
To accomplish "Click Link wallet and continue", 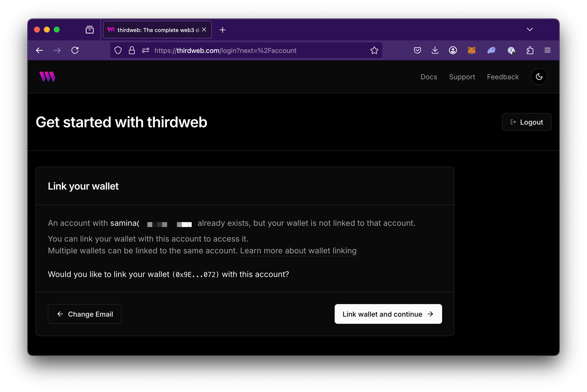I will click(x=388, y=314).
